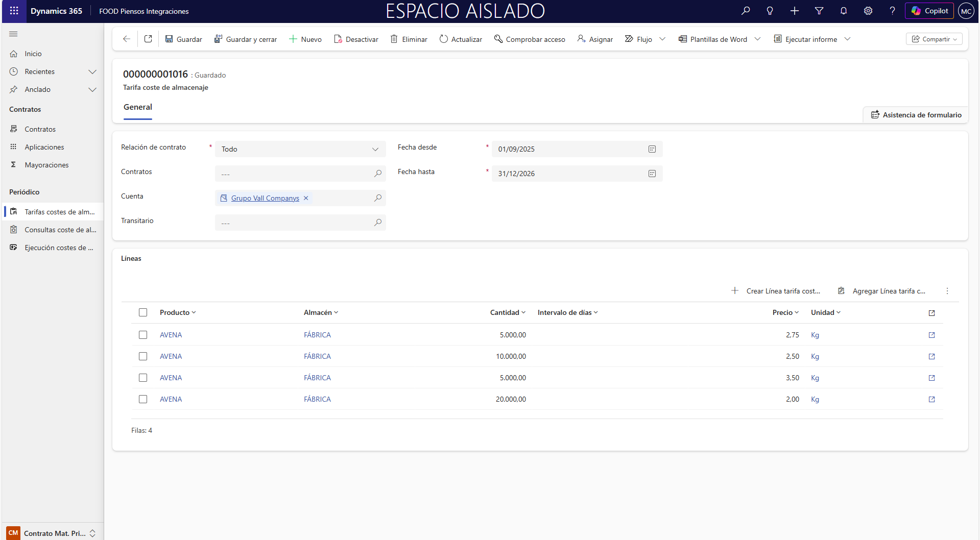980x540 pixels.
Task: Select the General tab
Action: tap(138, 107)
